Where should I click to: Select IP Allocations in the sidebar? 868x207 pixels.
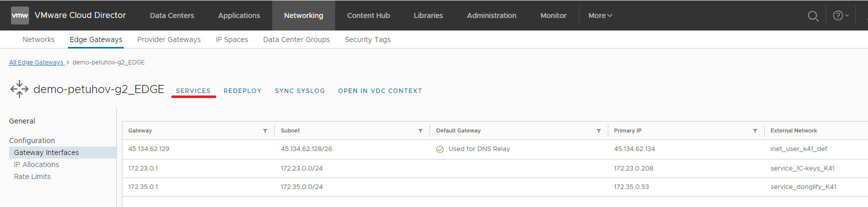36,164
